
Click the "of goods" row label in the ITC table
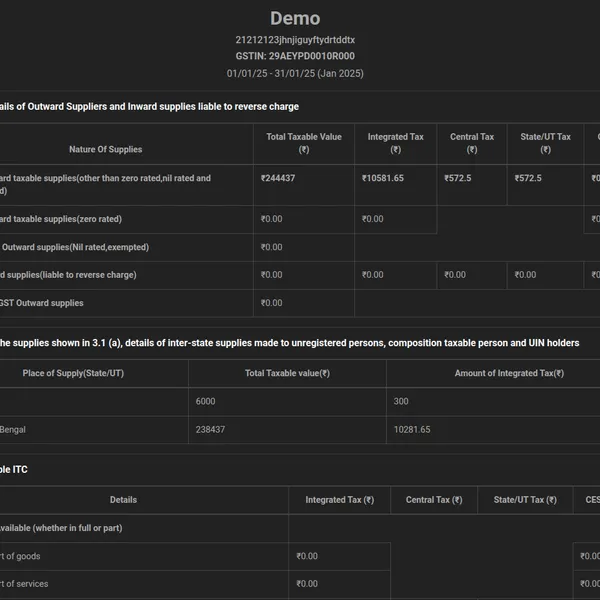(x=20, y=556)
